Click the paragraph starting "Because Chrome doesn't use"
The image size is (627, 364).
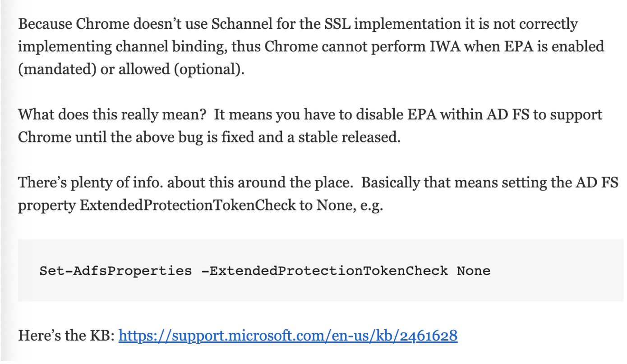pos(311,47)
